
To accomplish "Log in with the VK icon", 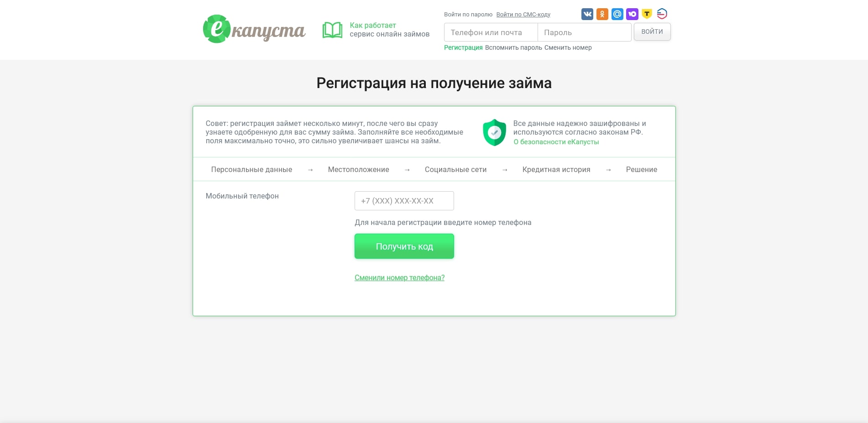I will coord(587,14).
